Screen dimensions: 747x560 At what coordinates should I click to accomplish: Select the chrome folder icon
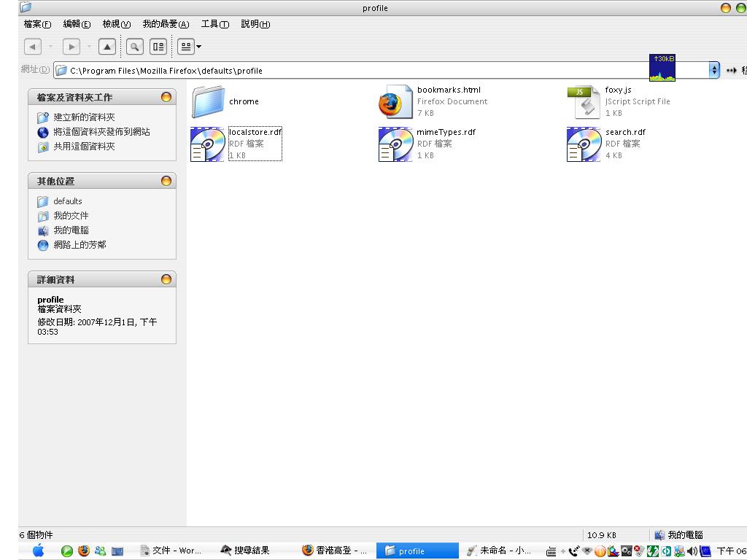pyautogui.click(x=209, y=102)
